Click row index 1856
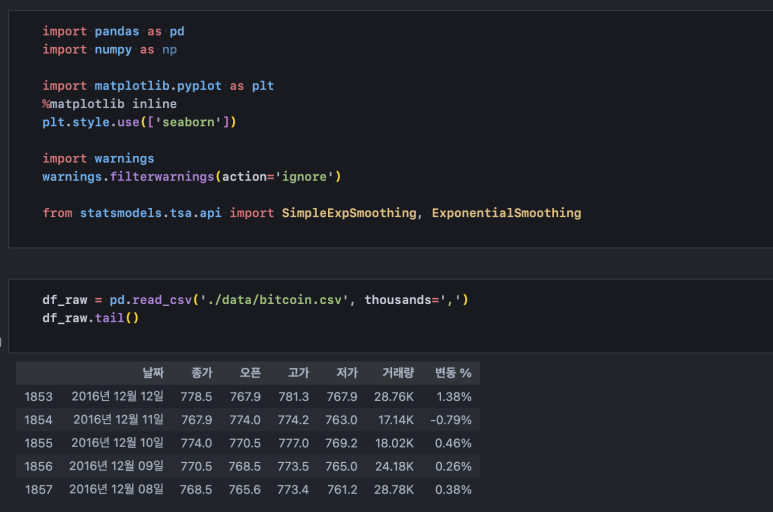Viewport: 773px width, 512px height. 38,466
